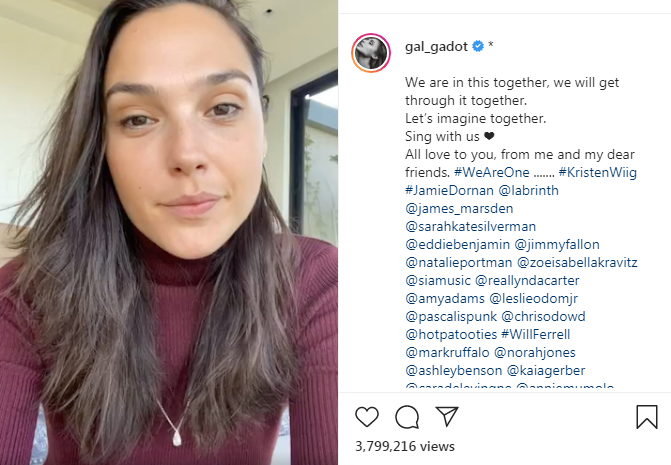This screenshot has height=465, width=671.
Task: Open the #WillFerrell hashtag
Action: (x=536, y=334)
